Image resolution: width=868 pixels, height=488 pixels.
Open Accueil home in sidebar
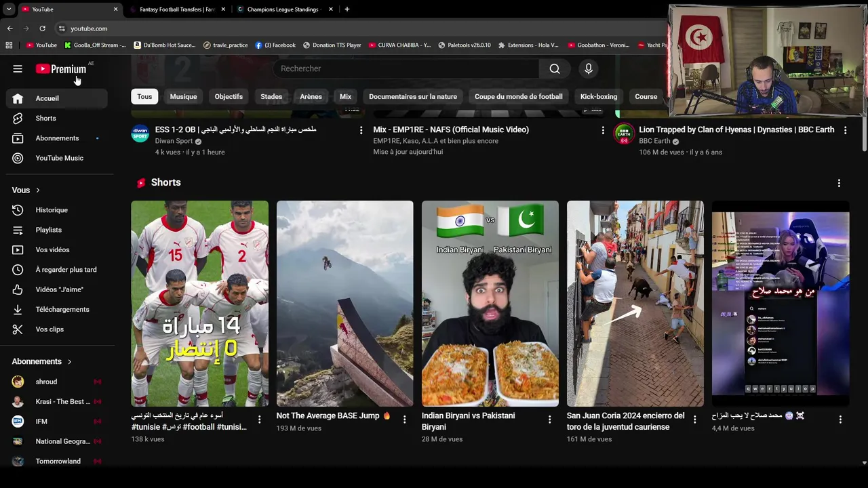pyautogui.click(x=58, y=98)
